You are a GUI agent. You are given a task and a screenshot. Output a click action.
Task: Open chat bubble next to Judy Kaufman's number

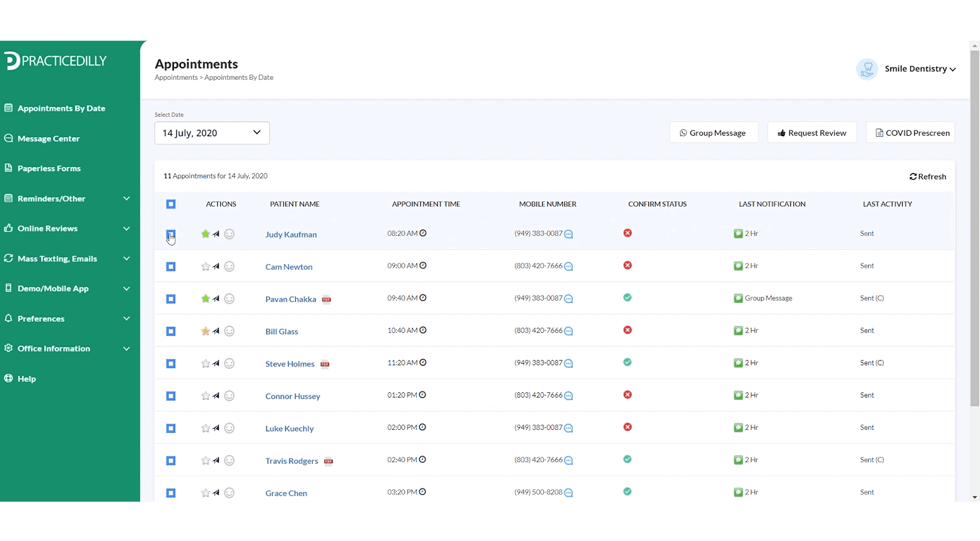568,234
